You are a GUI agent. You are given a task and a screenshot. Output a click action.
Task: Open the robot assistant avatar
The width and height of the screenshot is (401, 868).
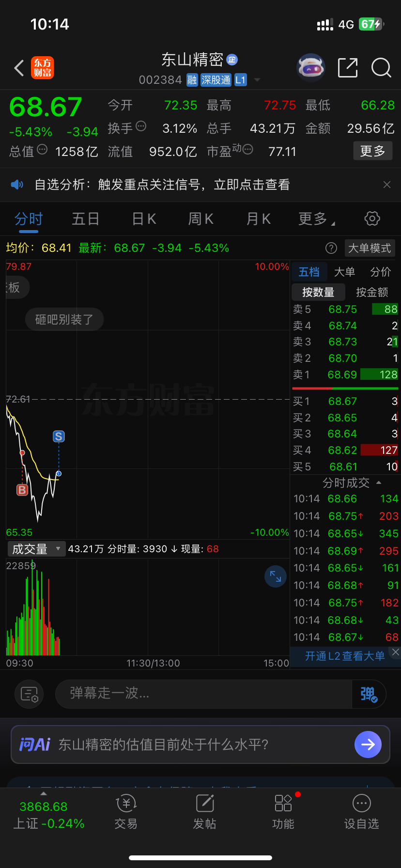[x=310, y=67]
